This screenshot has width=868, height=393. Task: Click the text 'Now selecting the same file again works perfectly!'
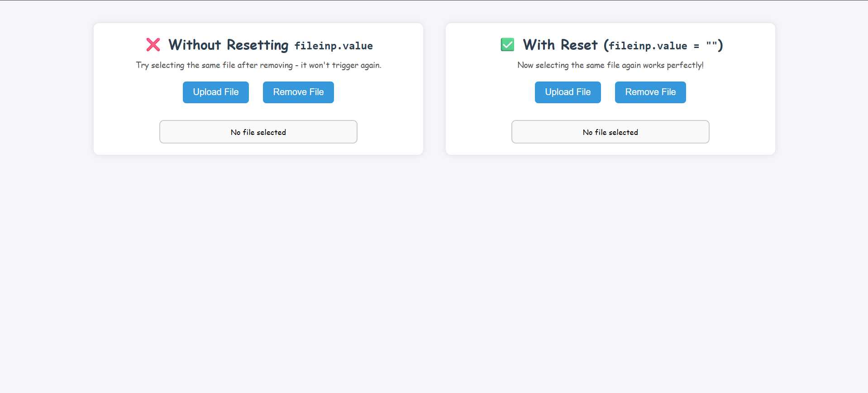610,65
